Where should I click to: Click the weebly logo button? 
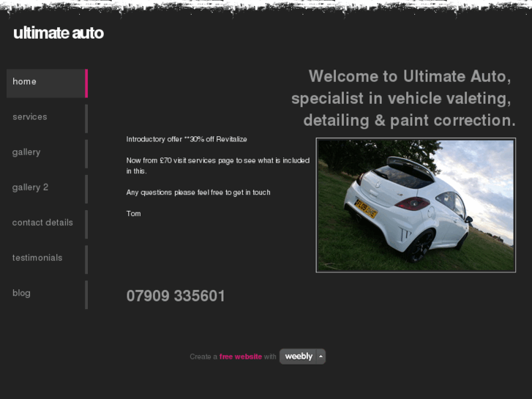(299, 357)
